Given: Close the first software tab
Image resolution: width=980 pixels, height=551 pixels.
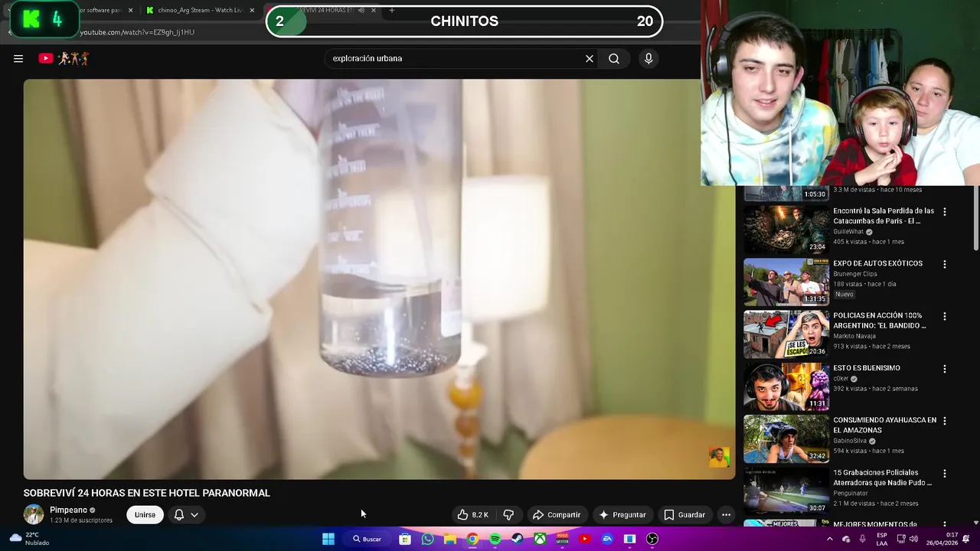Looking at the screenshot, I should [130, 10].
